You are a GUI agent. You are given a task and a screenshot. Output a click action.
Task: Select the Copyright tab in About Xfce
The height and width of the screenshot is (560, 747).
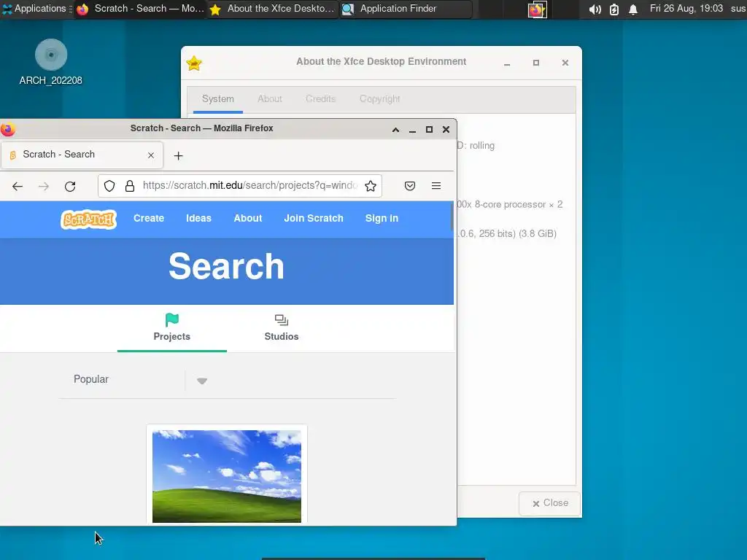click(379, 99)
